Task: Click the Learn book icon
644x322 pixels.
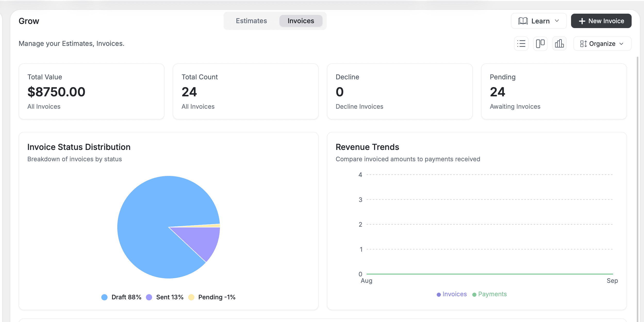Action: coord(523,21)
